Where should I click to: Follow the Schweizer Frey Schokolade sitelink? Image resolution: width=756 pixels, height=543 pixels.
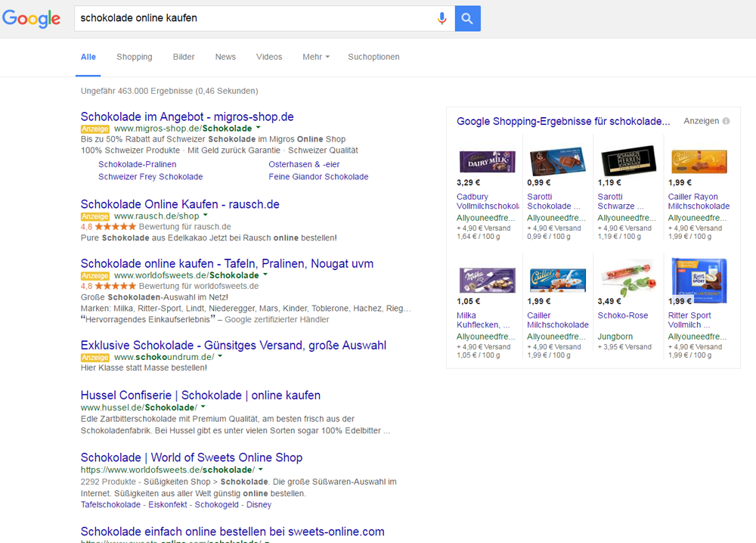pyautogui.click(x=150, y=177)
